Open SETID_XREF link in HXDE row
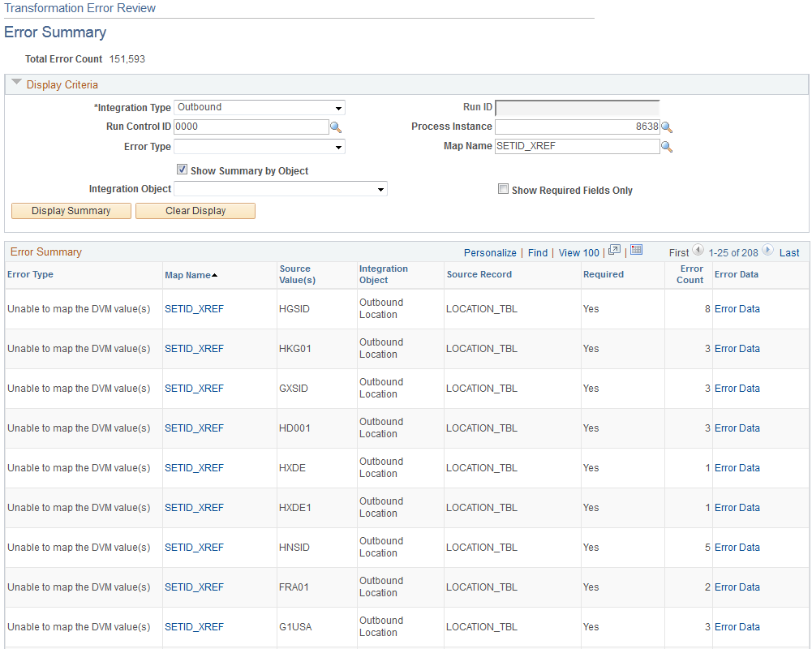Screen dimensions: 812x649 click(x=194, y=468)
